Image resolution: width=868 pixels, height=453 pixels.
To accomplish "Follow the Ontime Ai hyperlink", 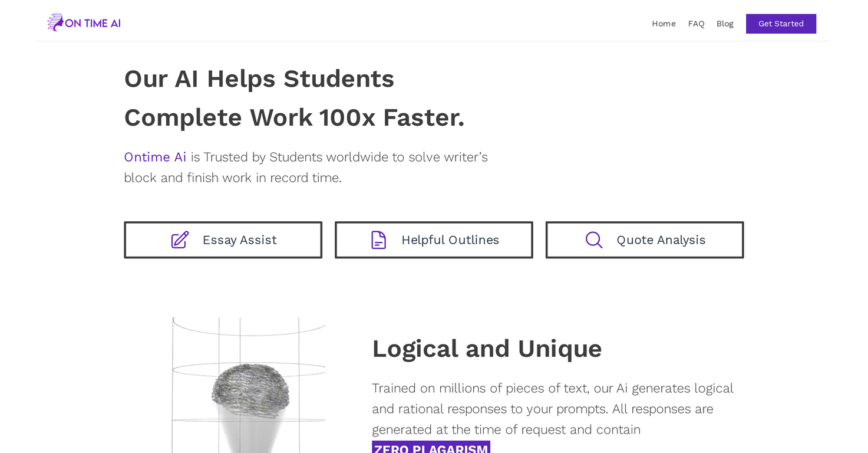I will point(154,157).
